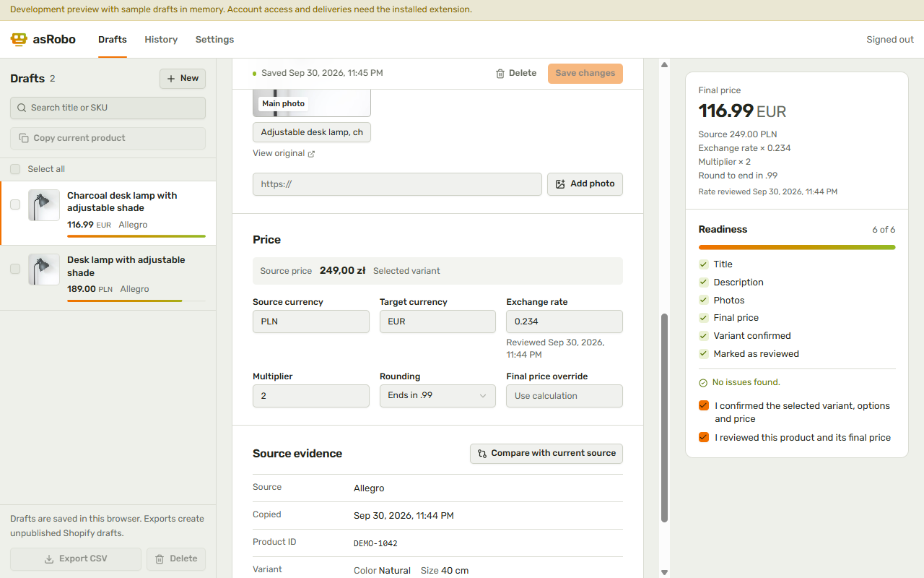The width and height of the screenshot is (924, 578).
Task: Click the Search title or SKU field
Action: click(108, 108)
